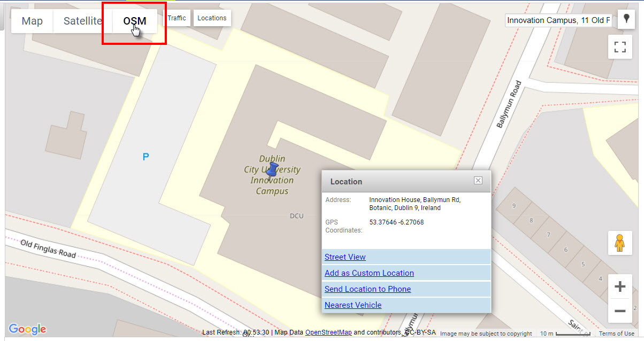Open the Terms of Use link
The height and width of the screenshot is (341, 644).
pos(616,334)
